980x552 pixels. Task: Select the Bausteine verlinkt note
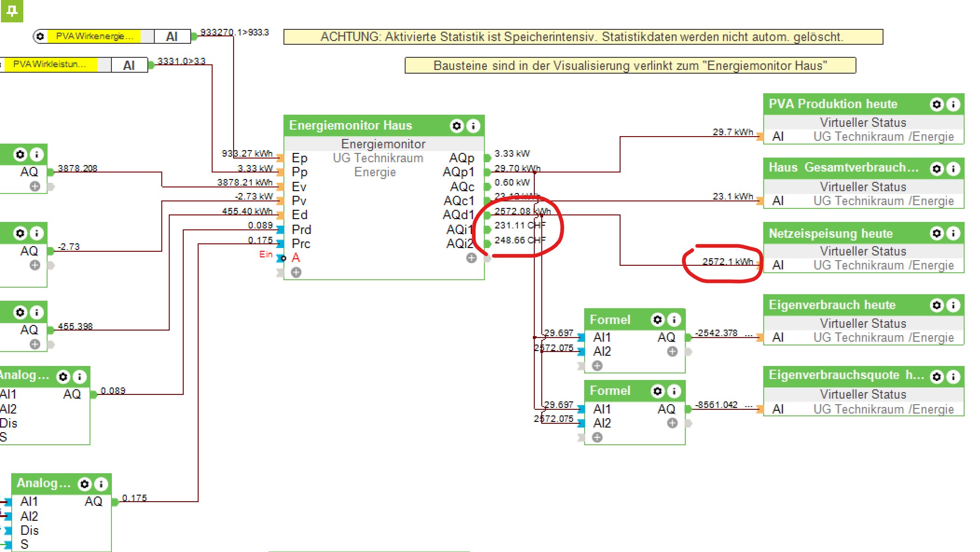pyautogui.click(x=630, y=65)
